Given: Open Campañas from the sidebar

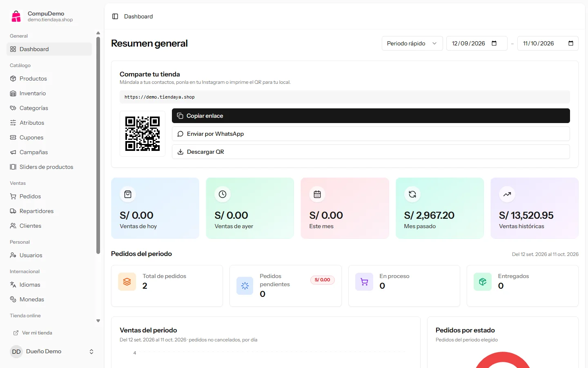Looking at the screenshot, I should [x=49, y=152].
